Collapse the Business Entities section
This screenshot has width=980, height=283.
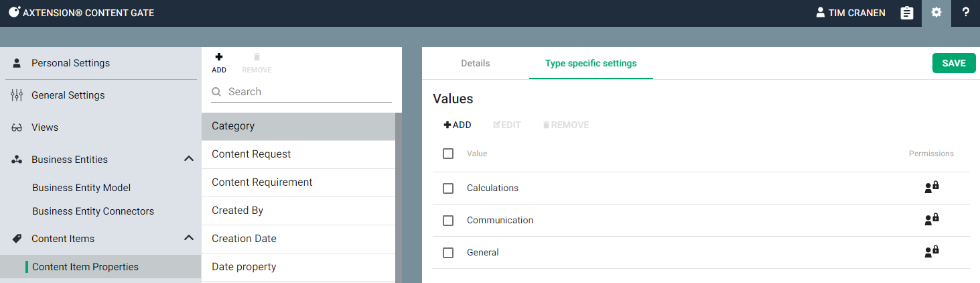189,160
